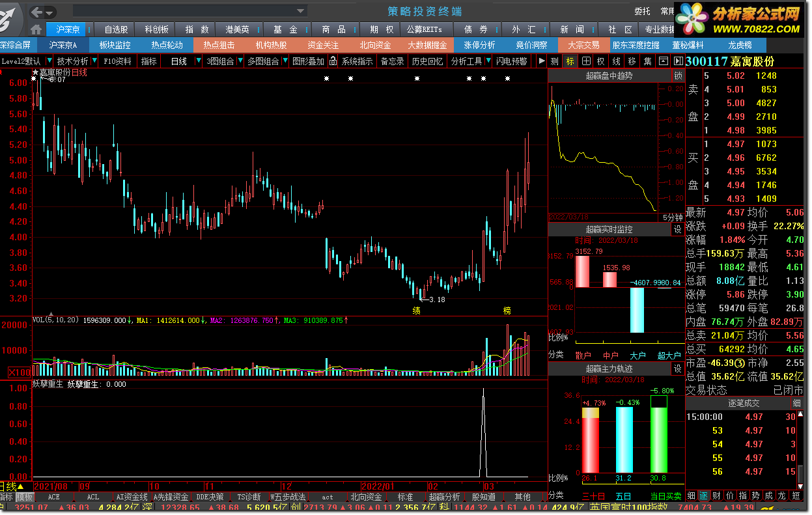Toggle the 逐 tick-by-tick tab

tap(703, 496)
